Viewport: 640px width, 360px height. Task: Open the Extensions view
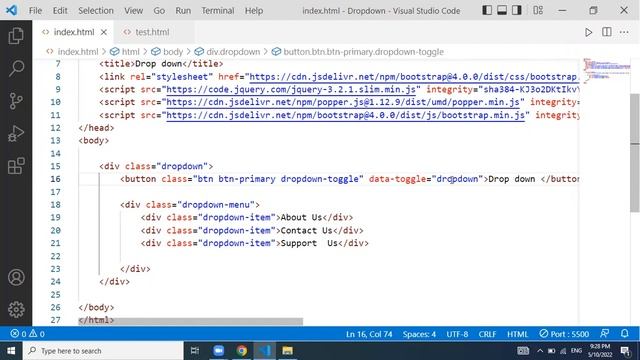coord(16,166)
